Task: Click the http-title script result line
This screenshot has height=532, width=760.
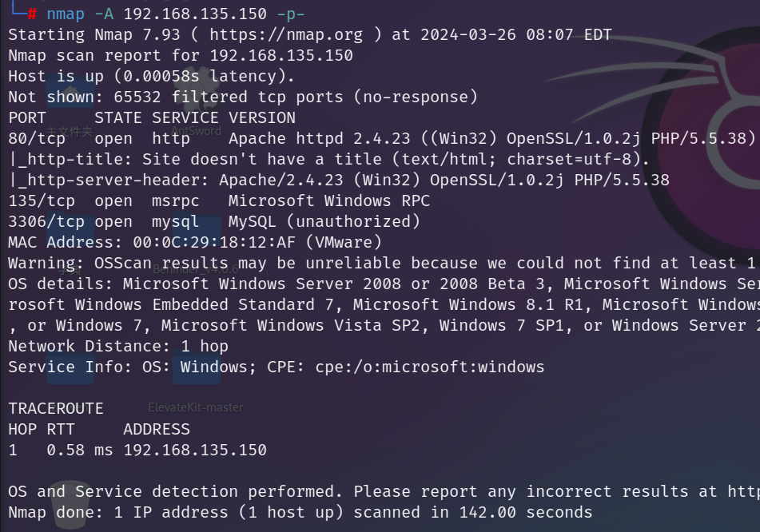Action: (328, 159)
